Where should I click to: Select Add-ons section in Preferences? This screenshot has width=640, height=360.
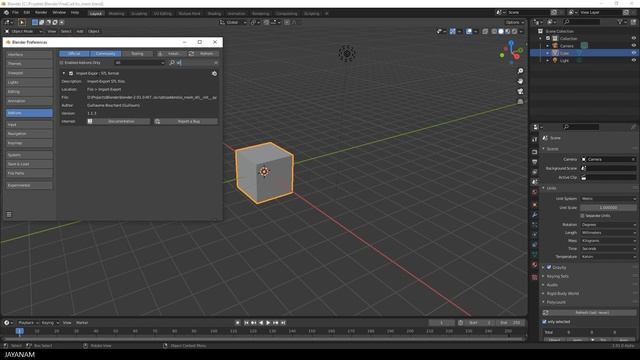(x=29, y=113)
